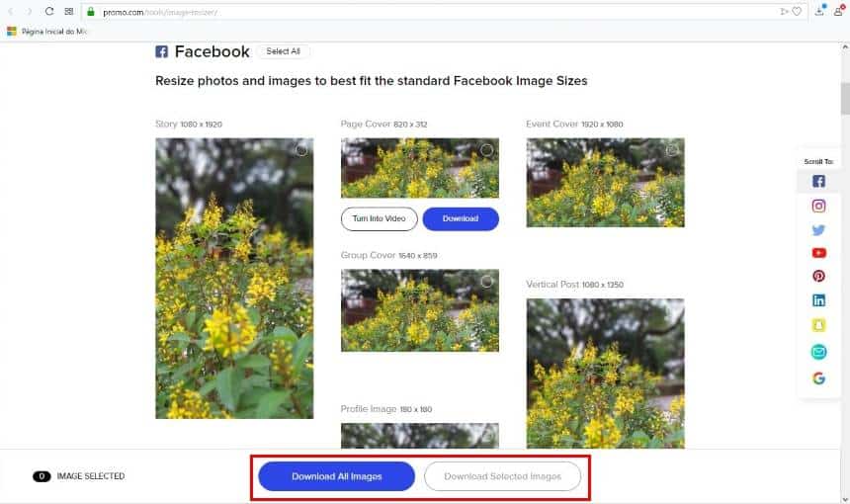Open the speed dial grid icon

pos(69,12)
